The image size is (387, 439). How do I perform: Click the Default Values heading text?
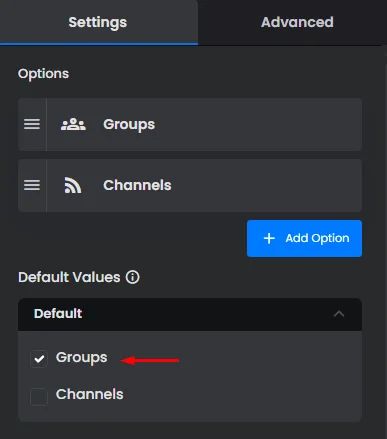coord(69,277)
